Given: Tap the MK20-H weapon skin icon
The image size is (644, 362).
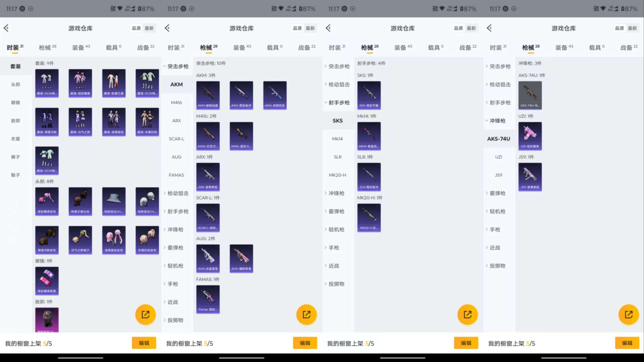Looking at the screenshot, I should (369, 217).
